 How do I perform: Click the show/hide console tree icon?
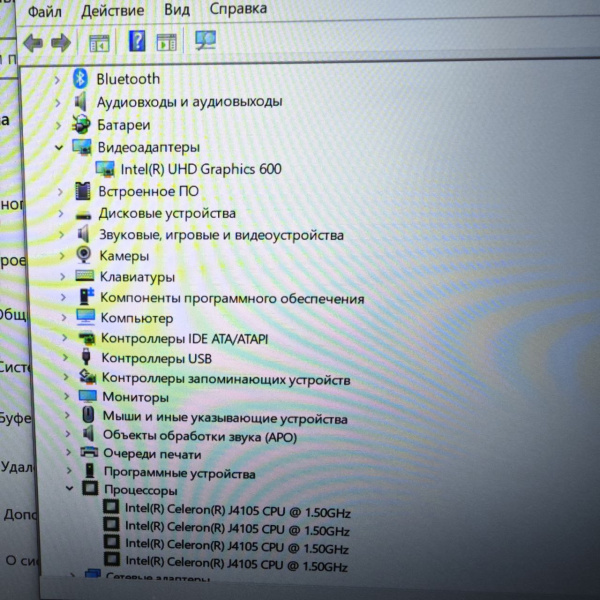pos(99,42)
